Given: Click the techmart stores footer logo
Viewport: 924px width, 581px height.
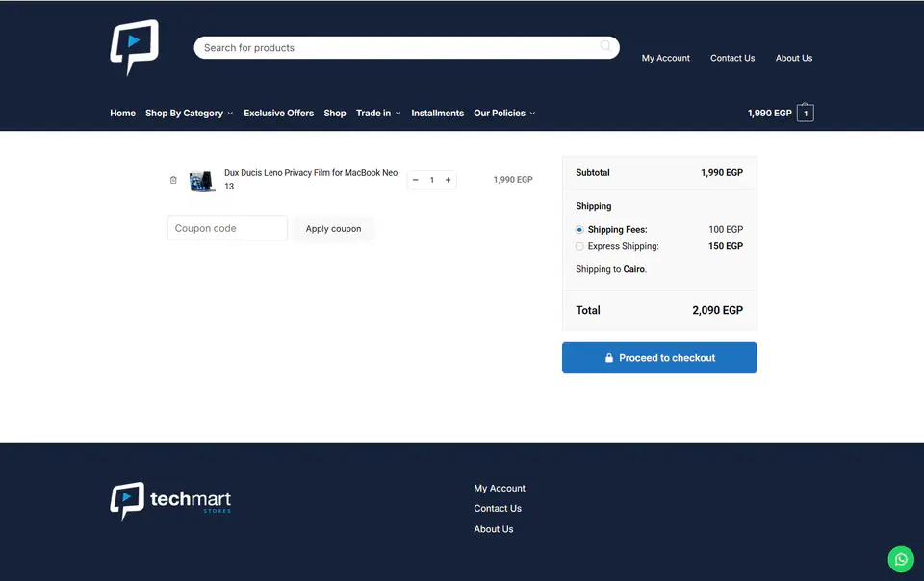Looking at the screenshot, I should pos(170,501).
